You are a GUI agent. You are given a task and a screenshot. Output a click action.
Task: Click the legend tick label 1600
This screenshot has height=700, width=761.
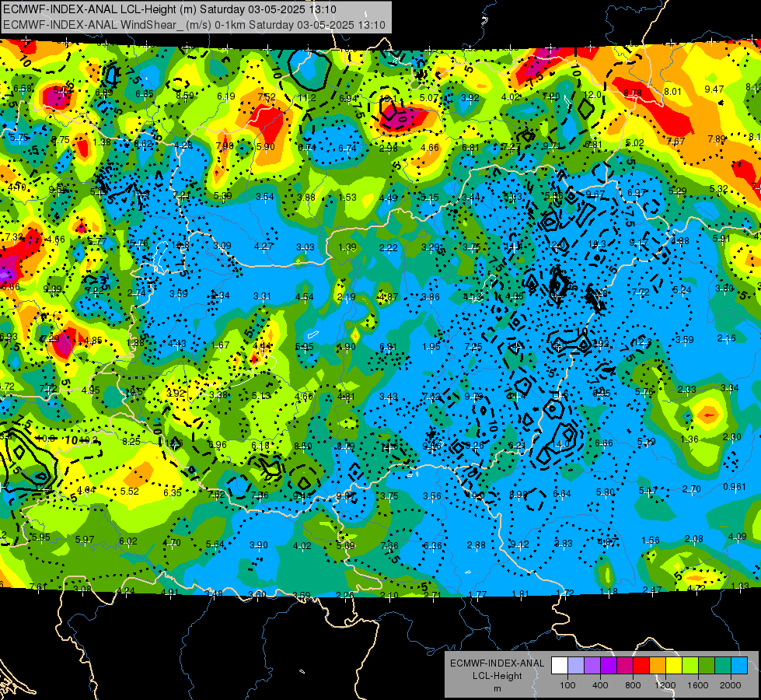point(698,685)
